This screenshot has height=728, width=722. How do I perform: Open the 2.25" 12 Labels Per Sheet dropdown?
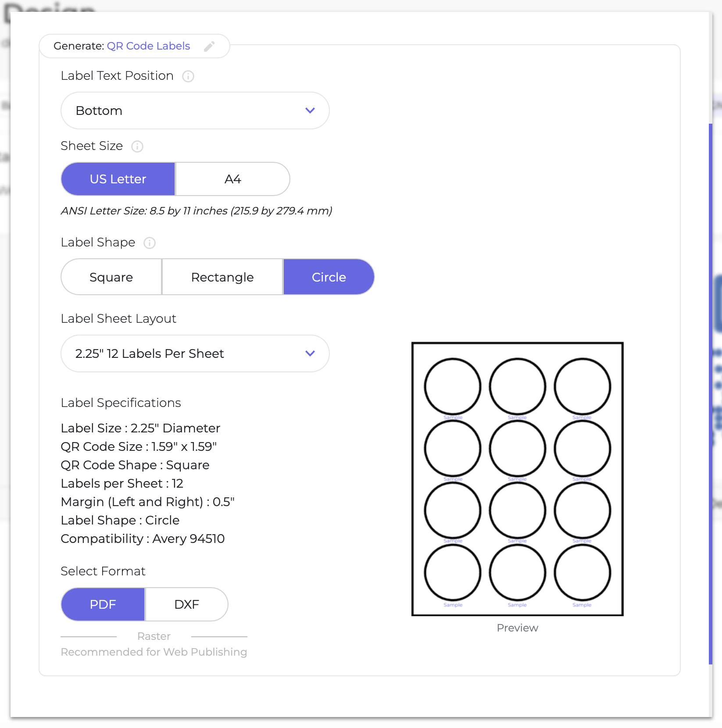(195, 353)
